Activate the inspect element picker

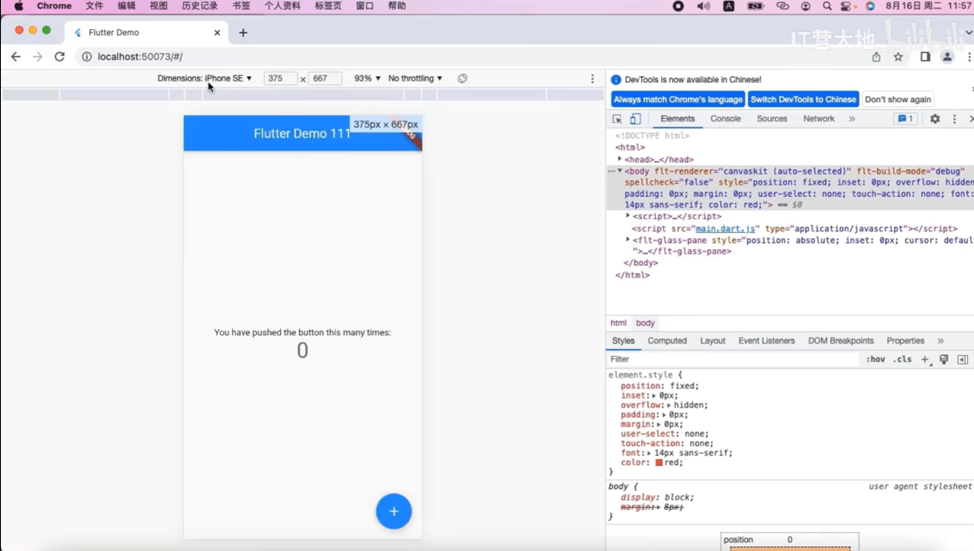617,119
